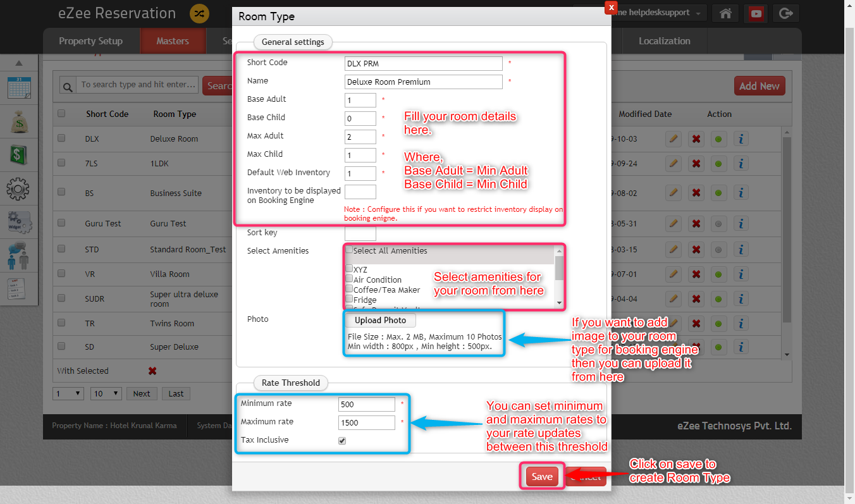This screenshot has height=504, width=855.
Task: Open the money bag icon in sidebar
Action: coord(19,121)
